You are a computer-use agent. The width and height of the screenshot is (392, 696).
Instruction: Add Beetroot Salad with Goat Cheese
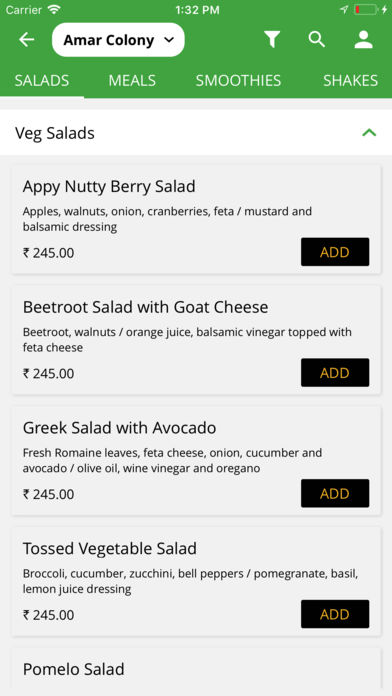[335, 373]
